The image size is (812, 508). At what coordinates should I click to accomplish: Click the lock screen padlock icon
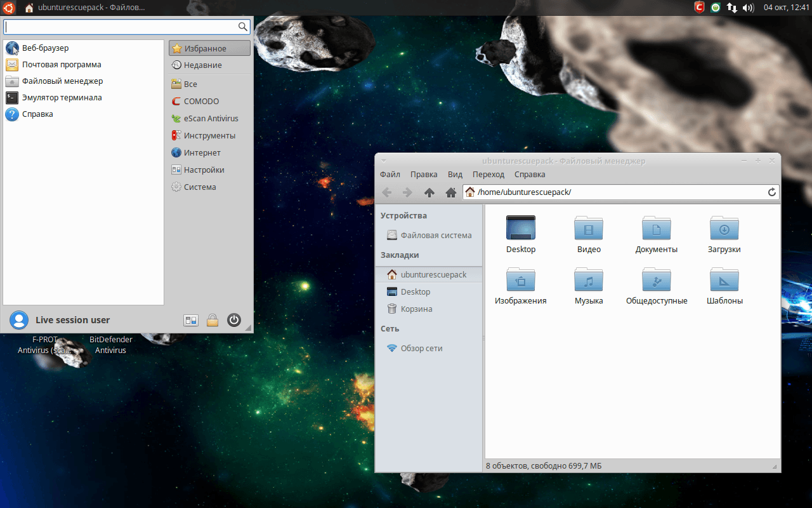213,320
